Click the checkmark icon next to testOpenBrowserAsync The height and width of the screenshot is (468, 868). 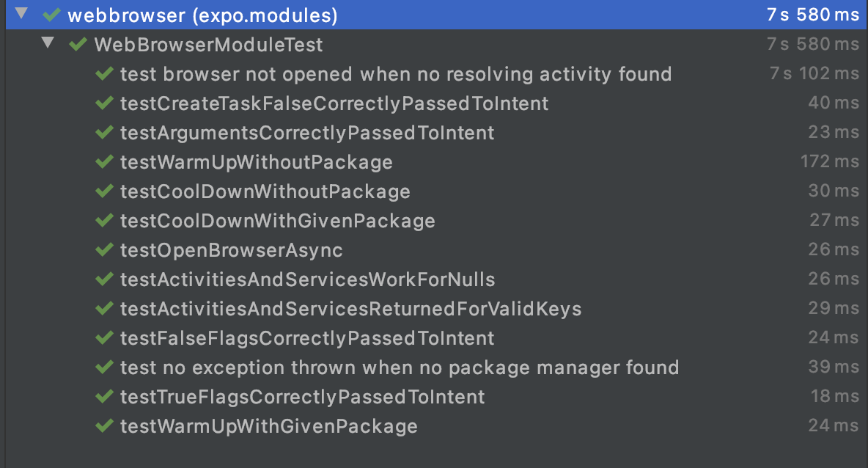coord(103,249)
